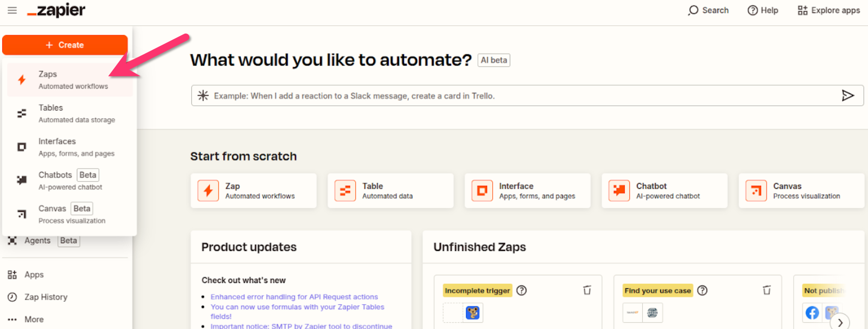Open the hamburger navigation menu
Image resolution: width=868 pixels, height=329 pixels.
click(x=12, y=10)
